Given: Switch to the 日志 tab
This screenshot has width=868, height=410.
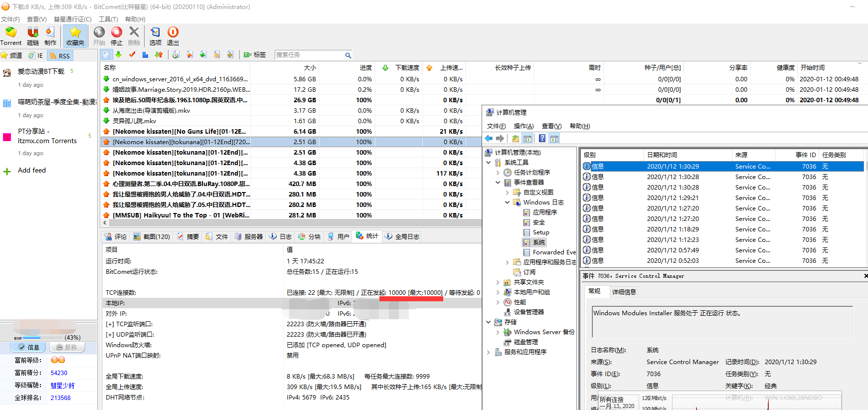Looking at the screenshot, I should point(281,236).
